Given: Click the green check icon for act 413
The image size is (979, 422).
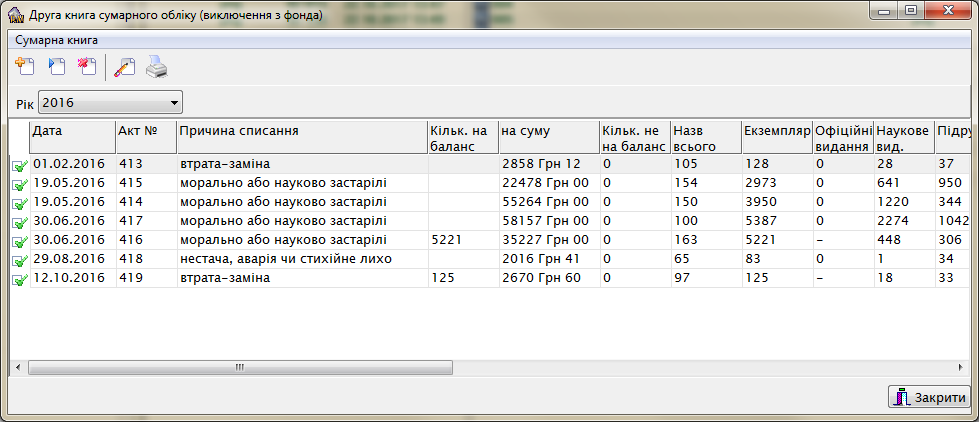Looking at the screenshot, I should 19,165.
